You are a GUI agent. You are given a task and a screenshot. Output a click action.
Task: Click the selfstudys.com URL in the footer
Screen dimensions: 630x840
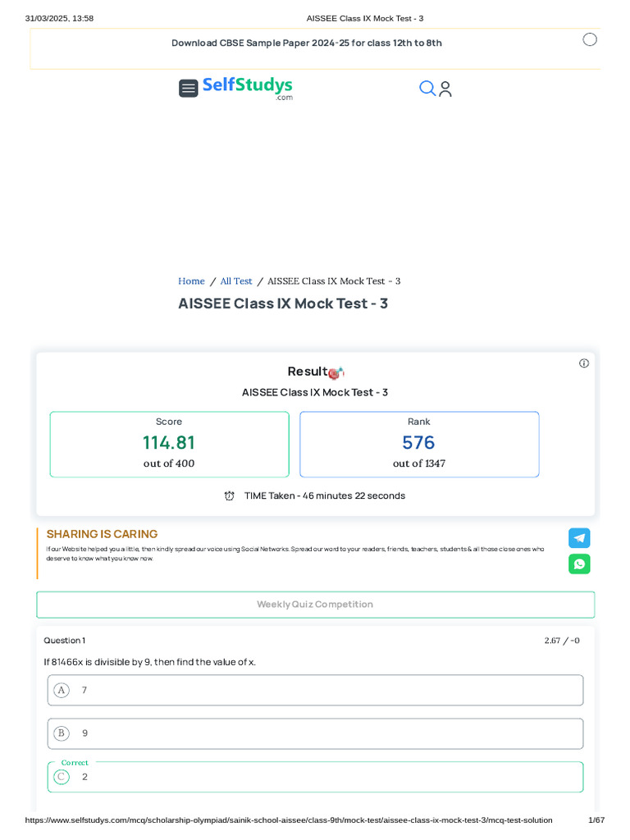289,820
